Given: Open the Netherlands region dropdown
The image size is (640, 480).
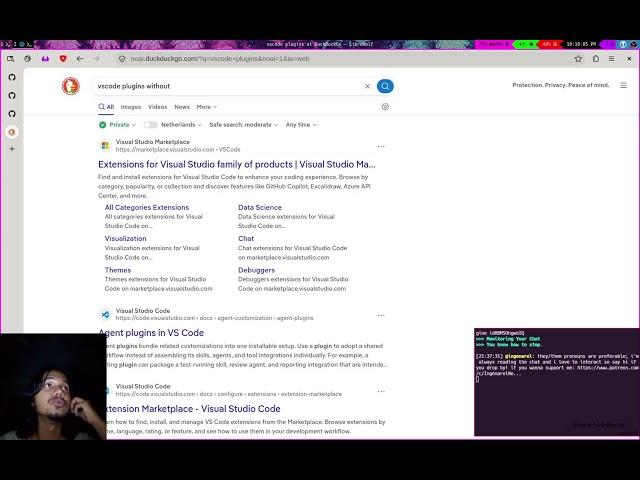Looking at the screenshot, I should (181, 125).
